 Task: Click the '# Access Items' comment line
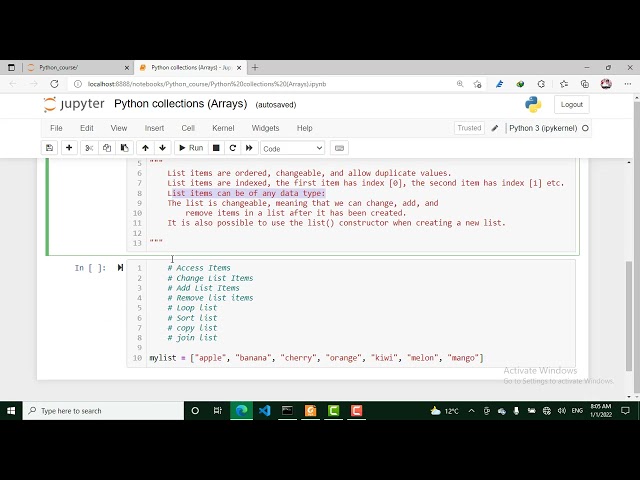pos(199,268)
